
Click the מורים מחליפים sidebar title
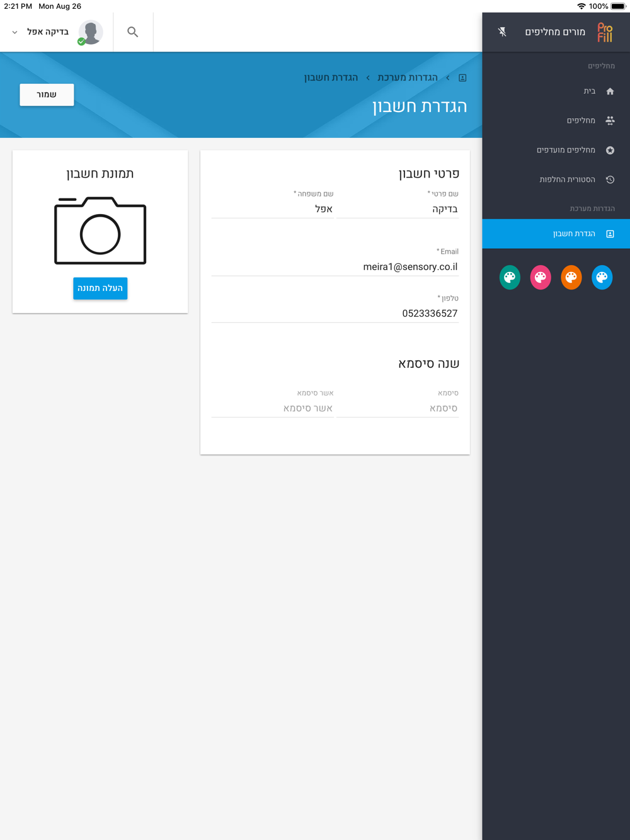click(555, 32)
